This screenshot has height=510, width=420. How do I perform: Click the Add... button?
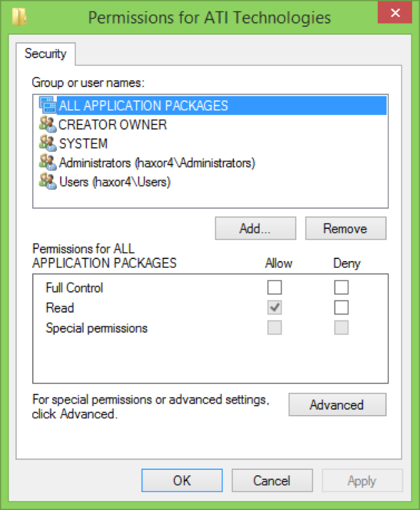[255, 228]
